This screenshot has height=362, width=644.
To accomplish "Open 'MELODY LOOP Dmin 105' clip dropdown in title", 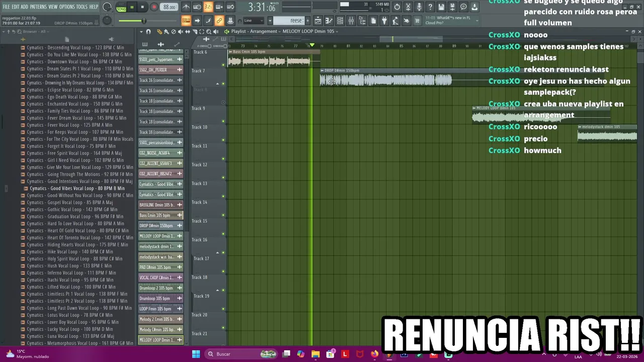I will coord(337,31).
